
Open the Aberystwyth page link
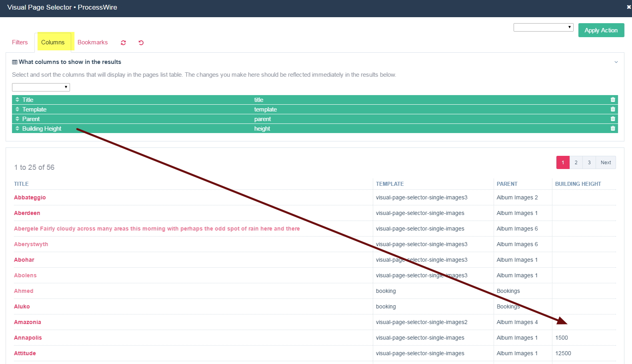coord(31,244)
